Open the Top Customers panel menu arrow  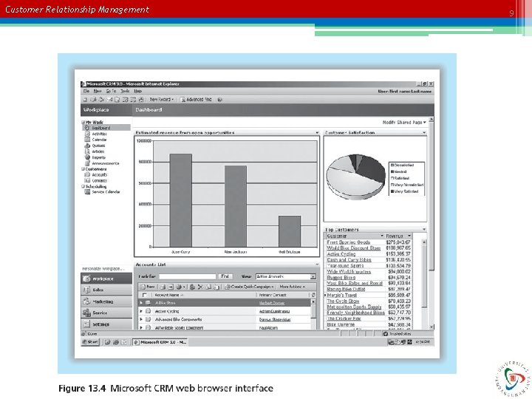tap(424, 230)
